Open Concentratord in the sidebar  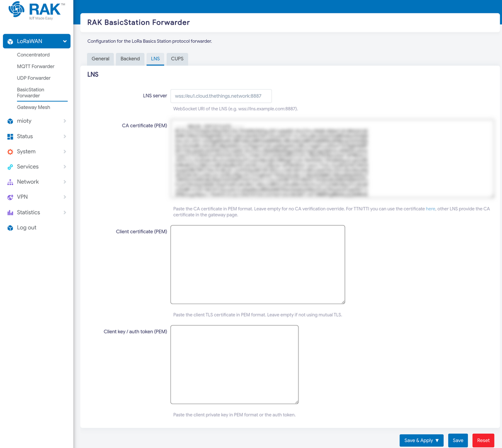(x=33, y=55)
